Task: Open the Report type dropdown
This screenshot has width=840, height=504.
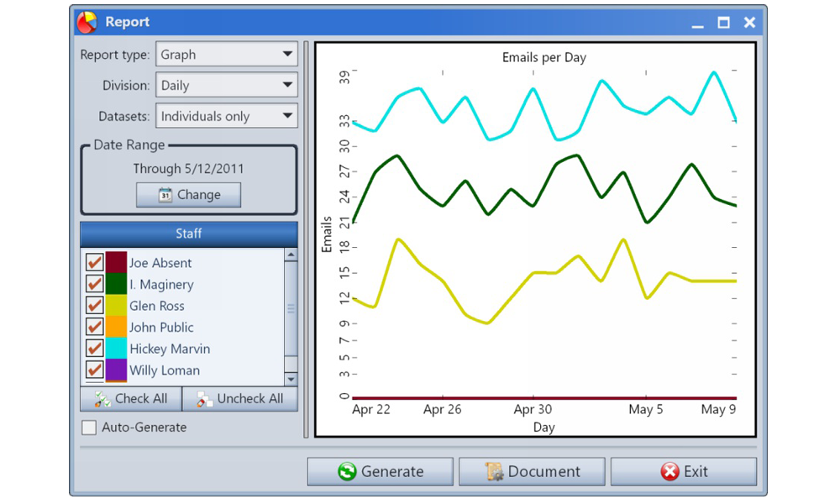Action: point(287,55)
